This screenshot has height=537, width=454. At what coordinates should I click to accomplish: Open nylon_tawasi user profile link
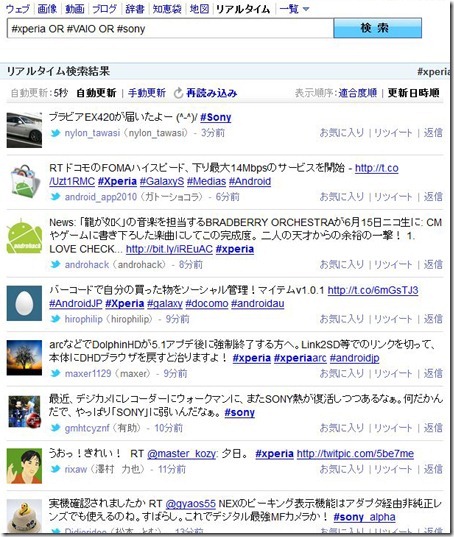click(x=92, y=133)
